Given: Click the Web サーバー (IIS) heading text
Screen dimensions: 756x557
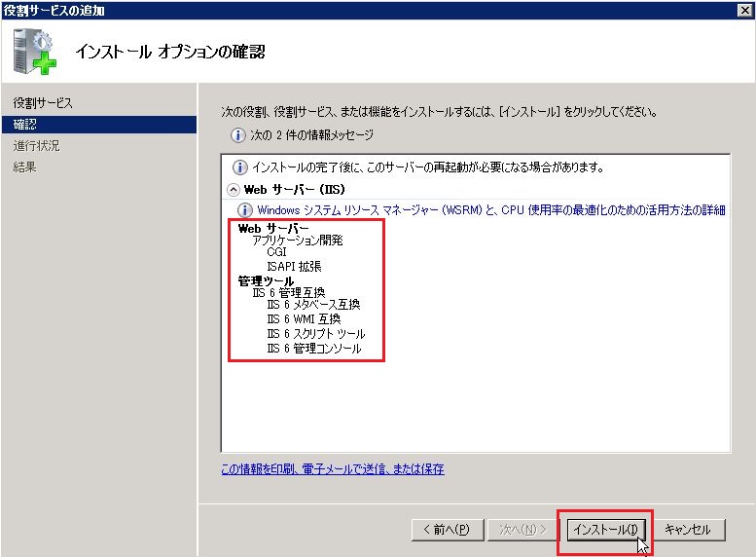Looking at the screenshot, I should [x=295, y=190].
